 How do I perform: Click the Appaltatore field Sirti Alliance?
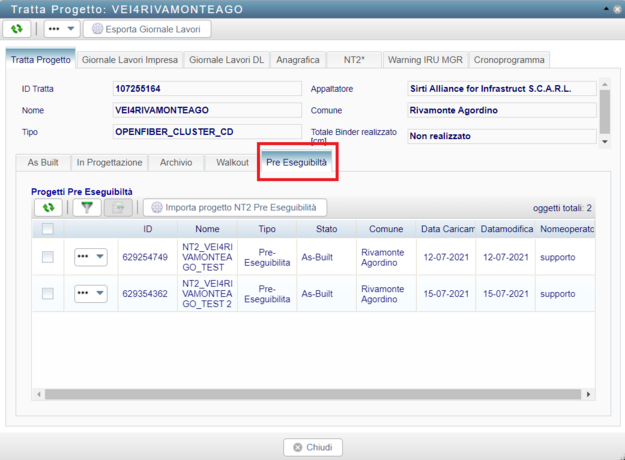pyautogui.click(x=502, y=88)
